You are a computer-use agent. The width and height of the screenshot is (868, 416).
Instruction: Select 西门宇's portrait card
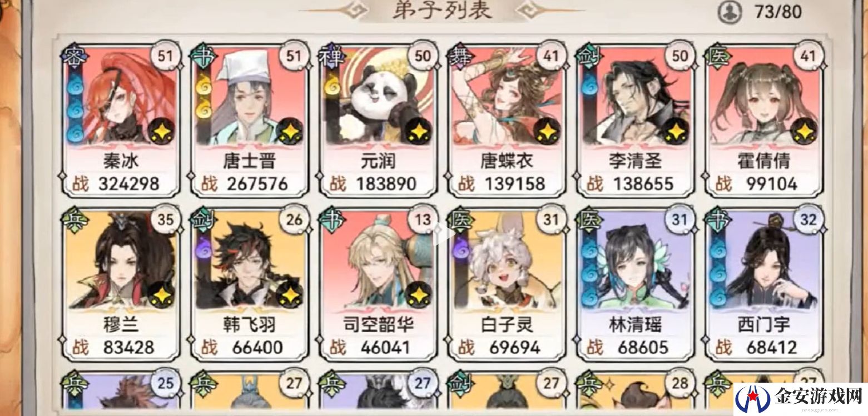pyautogui.click(x=764, y=261)
